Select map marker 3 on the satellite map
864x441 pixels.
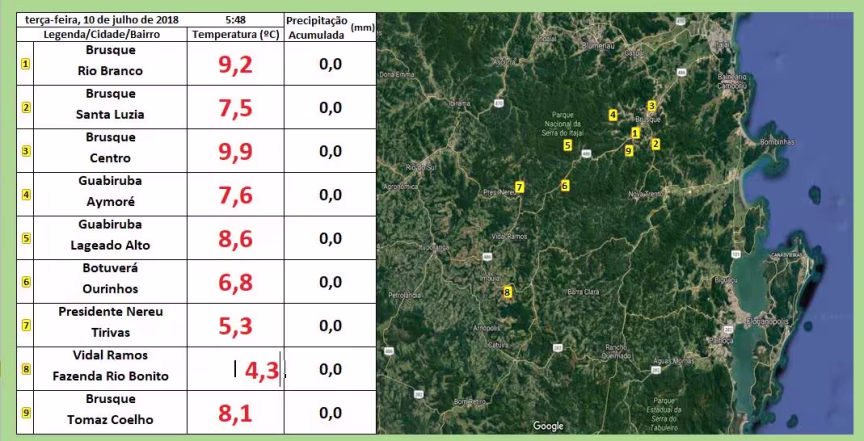click(651, 105)
